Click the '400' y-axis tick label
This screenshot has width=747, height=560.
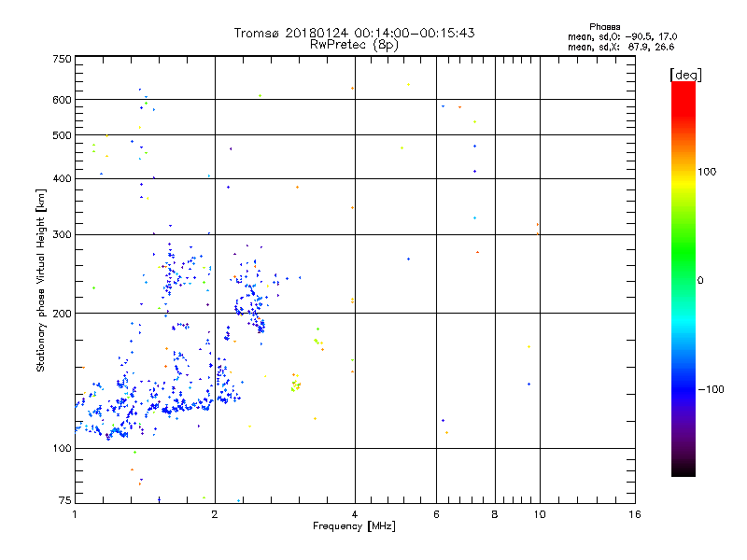click(62, 179)
